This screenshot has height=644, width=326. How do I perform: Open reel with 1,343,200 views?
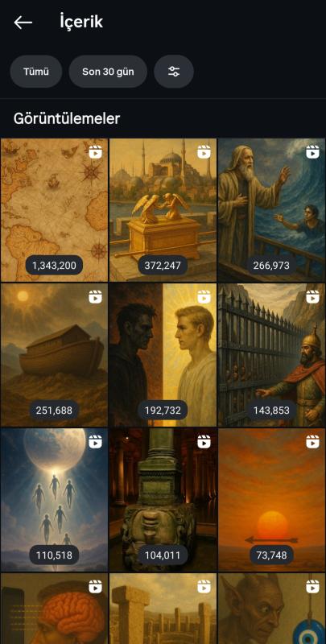click(54, 210)
